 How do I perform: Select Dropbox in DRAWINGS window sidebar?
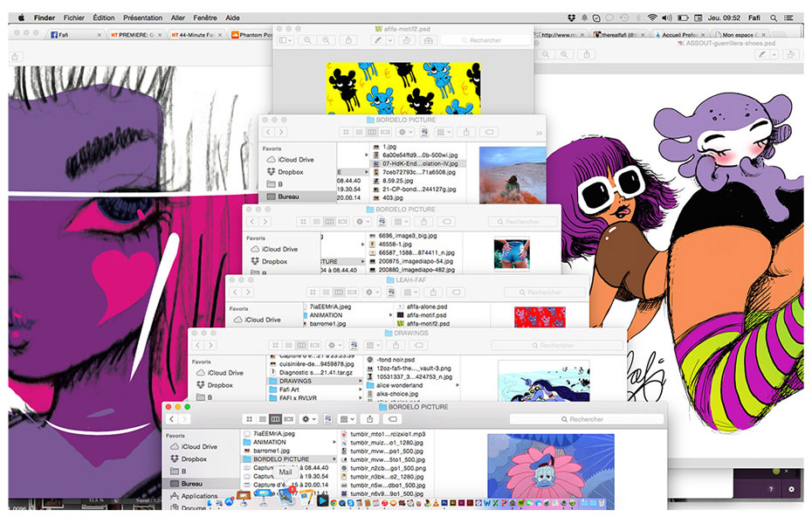pyautogui.click(x=215, y=385)
